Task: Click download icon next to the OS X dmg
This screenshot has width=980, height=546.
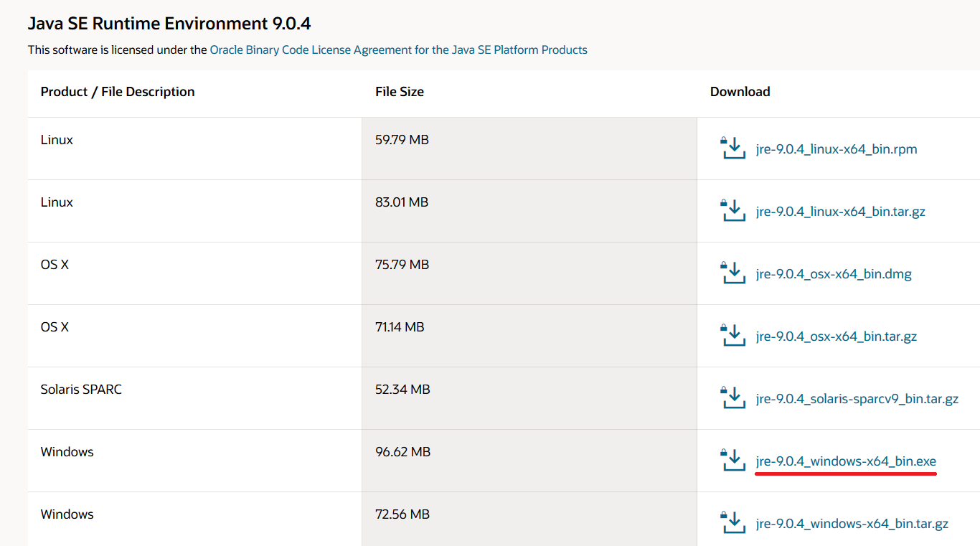Action: [732, 273]
